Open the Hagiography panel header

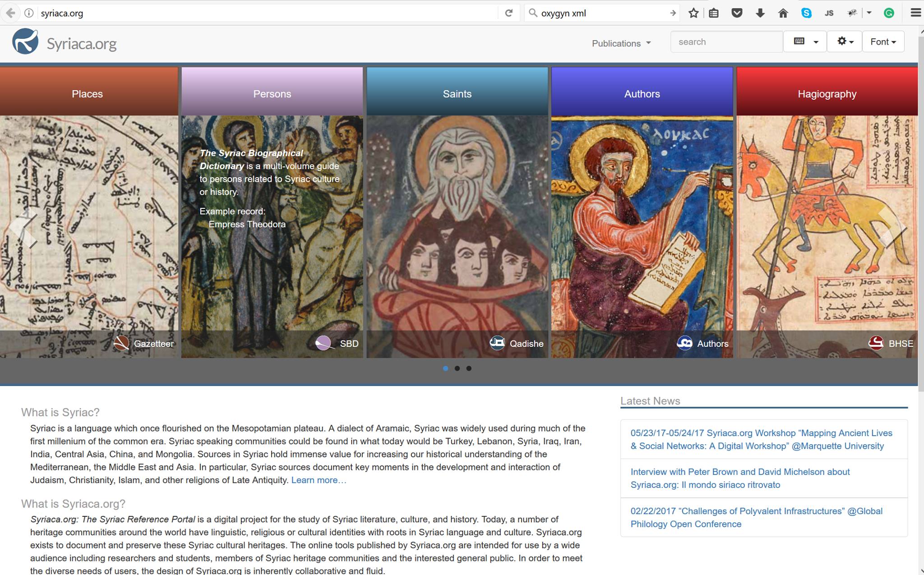tap(827, 94)
